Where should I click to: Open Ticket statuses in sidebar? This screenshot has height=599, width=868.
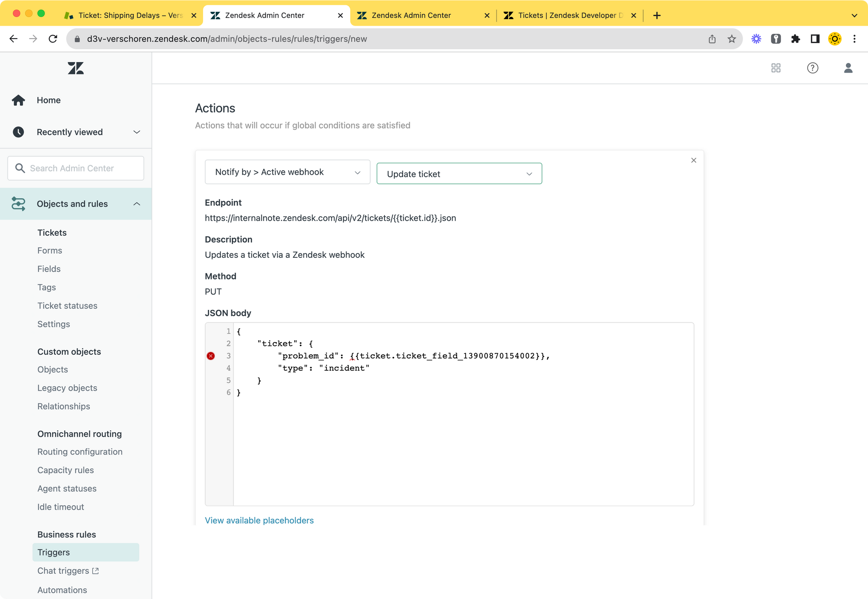(x=67, y=306)
